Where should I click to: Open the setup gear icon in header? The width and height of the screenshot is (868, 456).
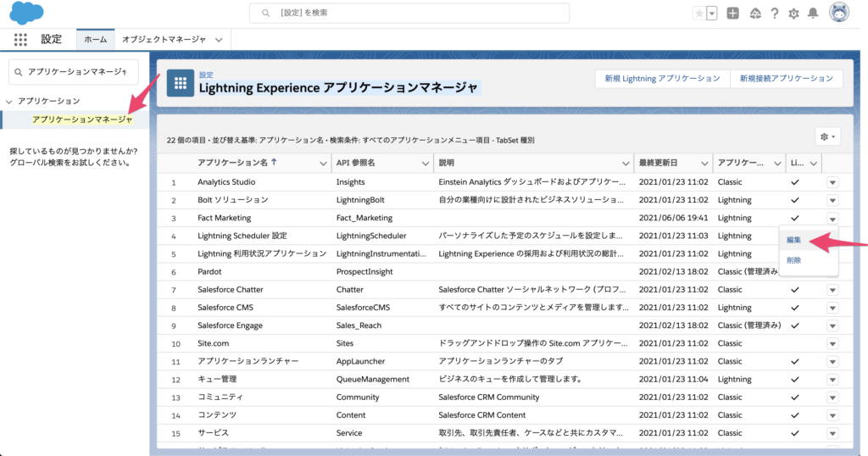click(793, 14)
